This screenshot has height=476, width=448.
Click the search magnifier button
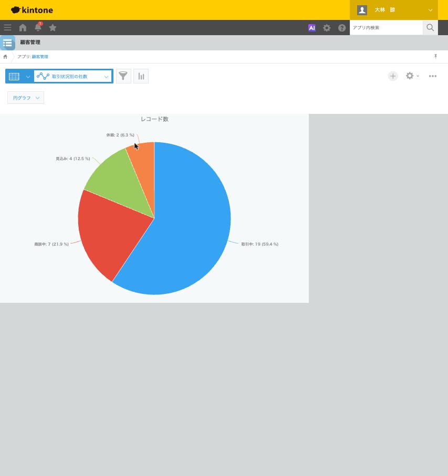pyautogui.click(x=430, y=28)
